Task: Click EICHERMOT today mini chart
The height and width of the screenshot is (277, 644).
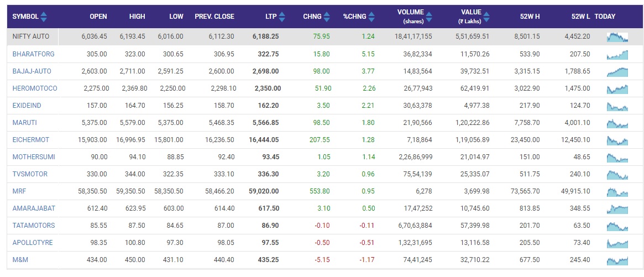Action: 617,140
